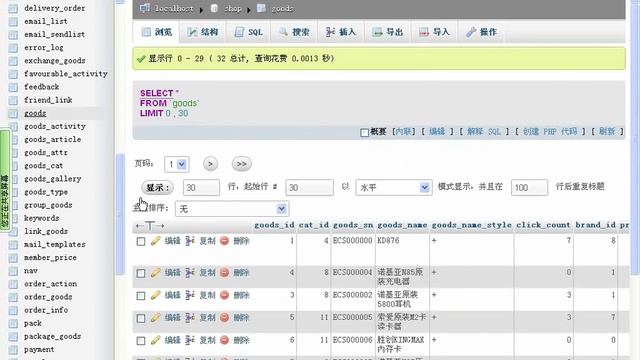Open the goods_activity table in sidebar

pyautogui.click(x=55, y=127)
